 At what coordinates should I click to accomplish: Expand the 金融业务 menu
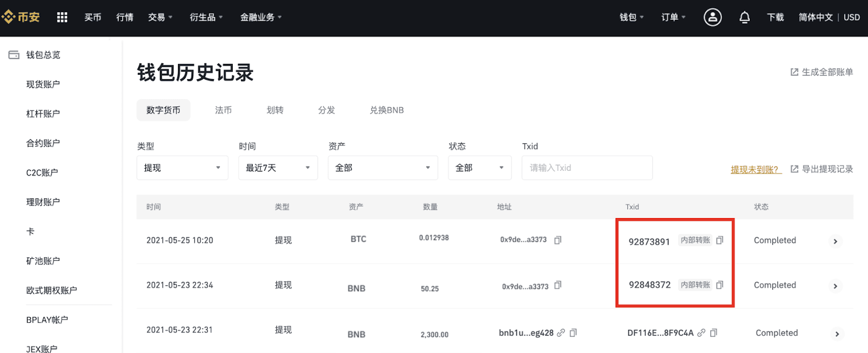[261, 17]
